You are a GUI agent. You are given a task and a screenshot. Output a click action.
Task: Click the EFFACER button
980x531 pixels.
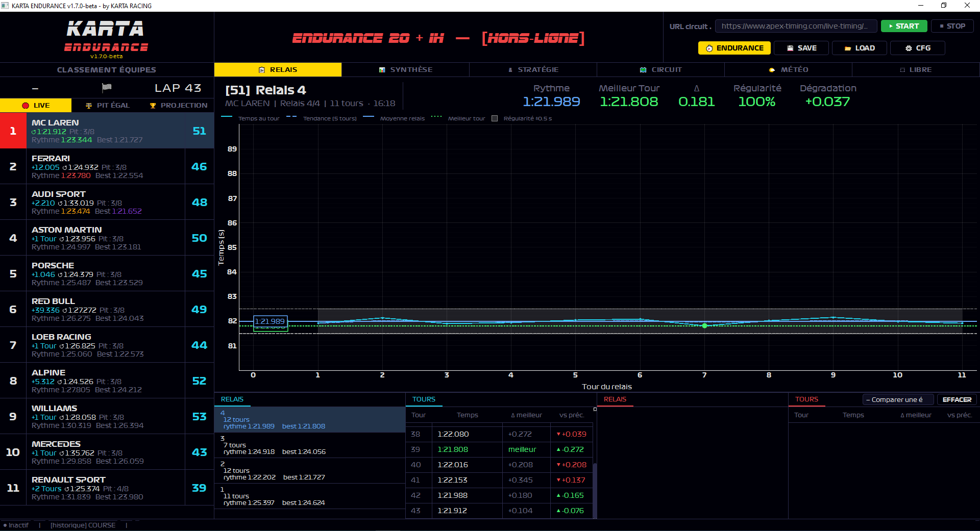(957, 400)
